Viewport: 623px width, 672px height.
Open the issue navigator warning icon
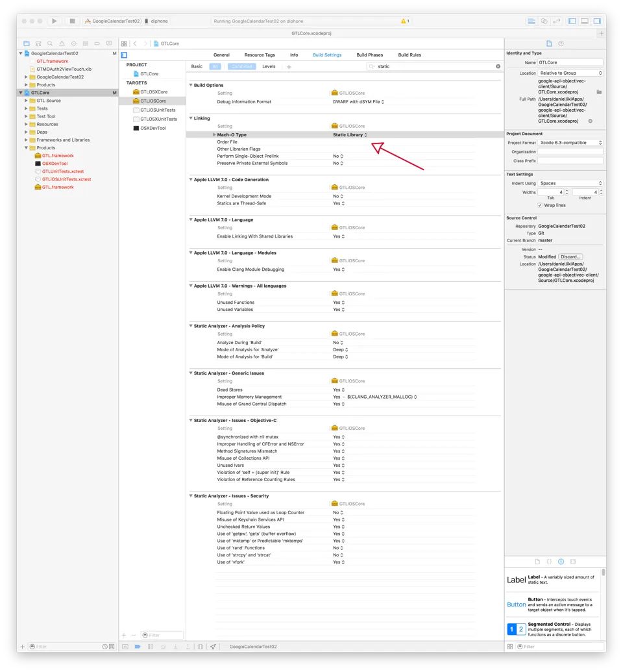click(x=62, y=44)
